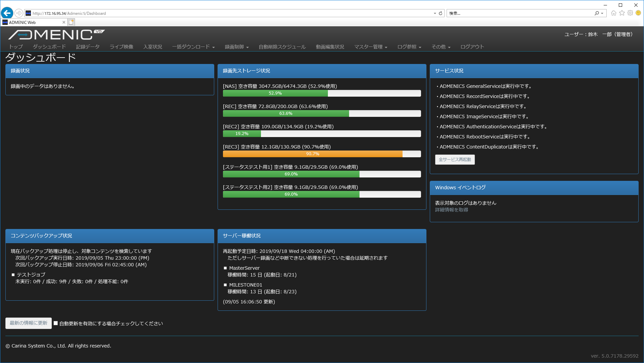Click the smiley feedback icon
The image size is (644, 363).
[638, 13]
